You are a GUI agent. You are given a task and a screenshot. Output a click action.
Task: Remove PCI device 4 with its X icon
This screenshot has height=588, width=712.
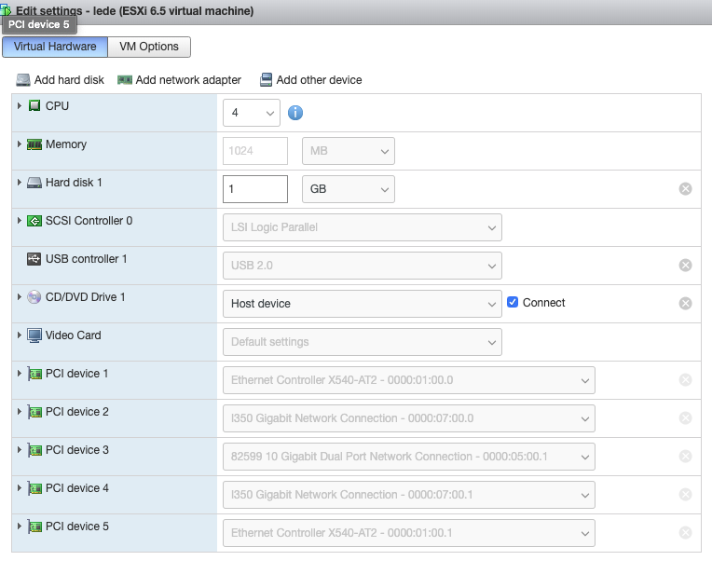685,495
